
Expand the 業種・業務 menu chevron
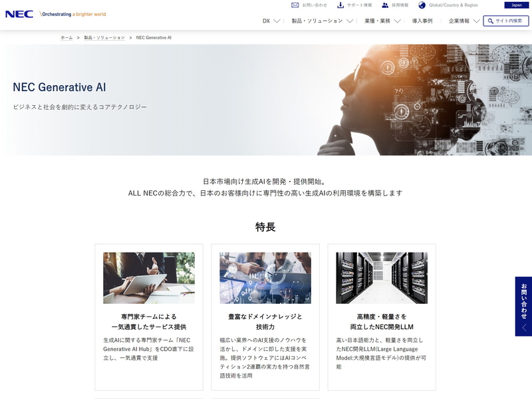coord(397,21)
